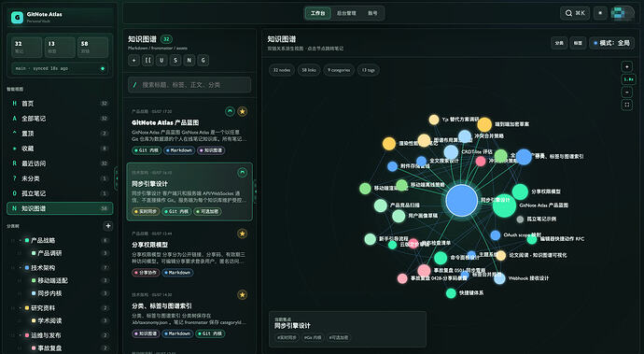Switch to the 工作台 tab
The width and height of the screenshot is (644, 354).
tap(317, 13)
